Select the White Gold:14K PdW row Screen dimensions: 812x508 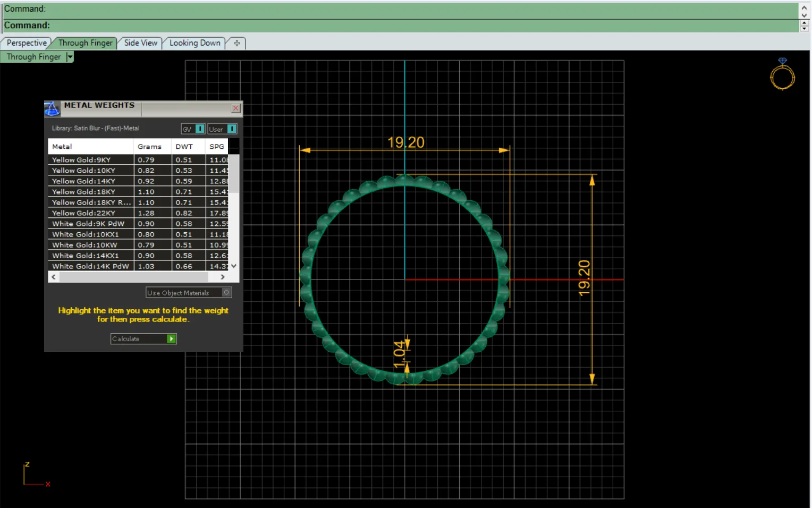click(138, 266)
